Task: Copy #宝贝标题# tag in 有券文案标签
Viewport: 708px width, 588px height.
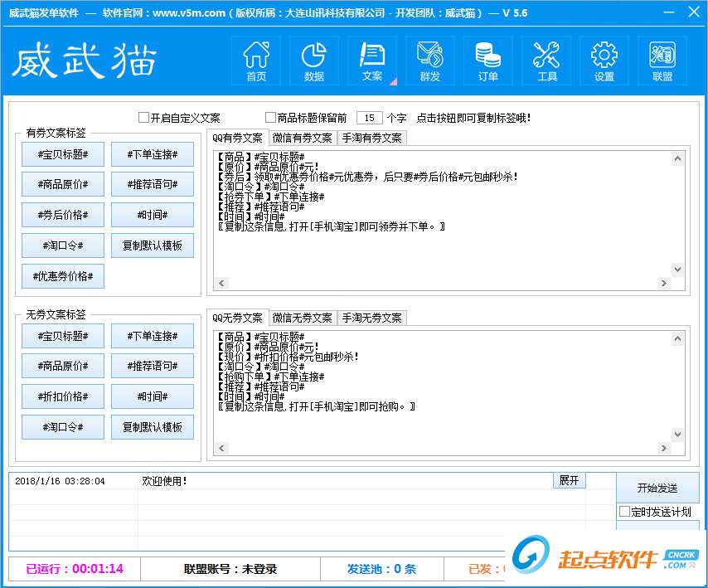Action: pyautogui.click(x=63, y=154)
